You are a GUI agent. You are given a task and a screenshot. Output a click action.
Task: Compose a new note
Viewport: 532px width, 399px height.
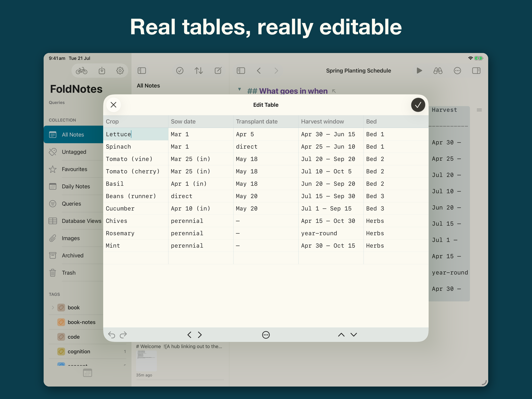[x=218, y=71]
